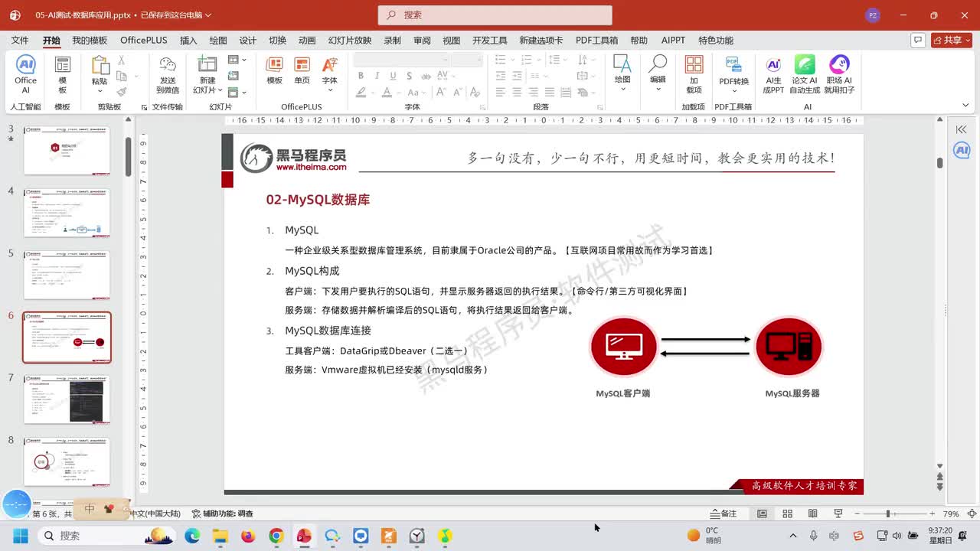Open Windows Start menu
Viewport: 980px width, 551px height.
click(20, 536)
